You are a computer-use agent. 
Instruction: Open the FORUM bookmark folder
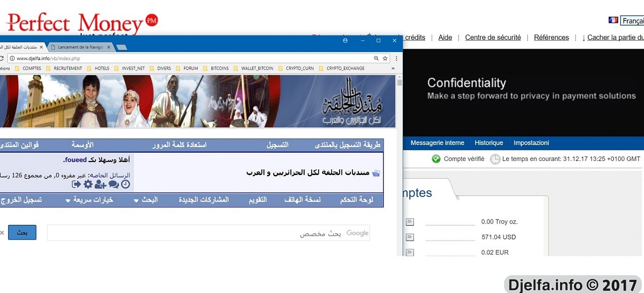(187, 68)
